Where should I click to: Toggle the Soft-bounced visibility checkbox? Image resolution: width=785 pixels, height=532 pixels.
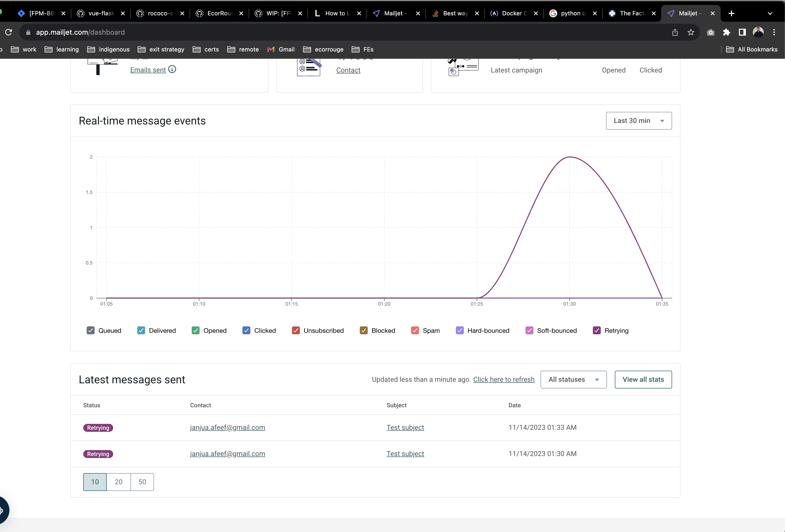coord(529,331)
